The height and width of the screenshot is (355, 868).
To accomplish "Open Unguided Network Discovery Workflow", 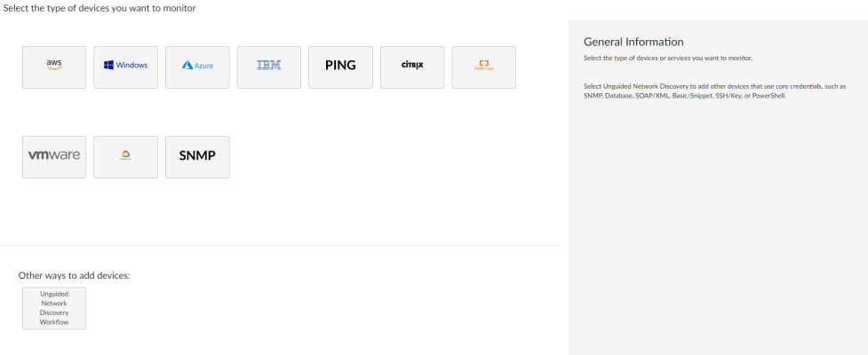I will 54,308.
